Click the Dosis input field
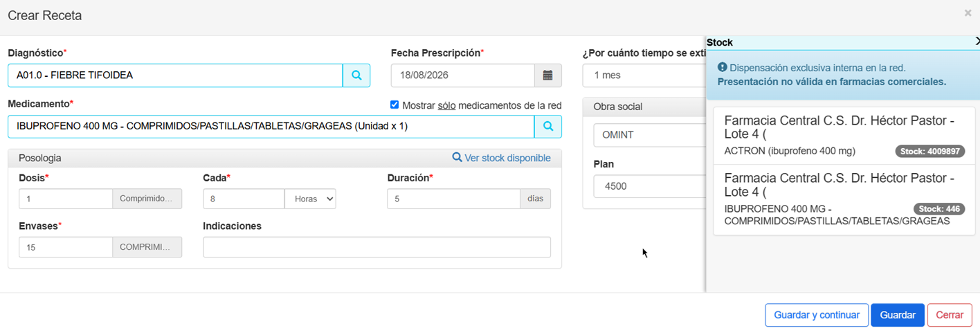 click(66, 199)
